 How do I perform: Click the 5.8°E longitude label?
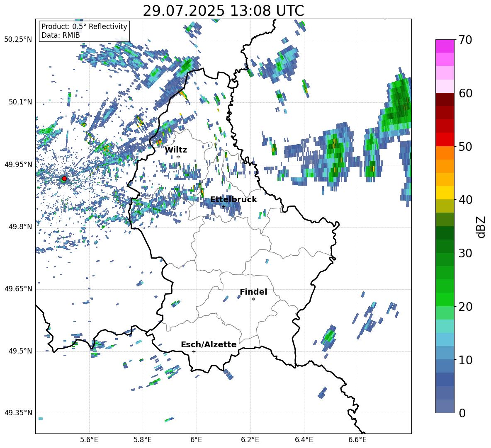143,440
